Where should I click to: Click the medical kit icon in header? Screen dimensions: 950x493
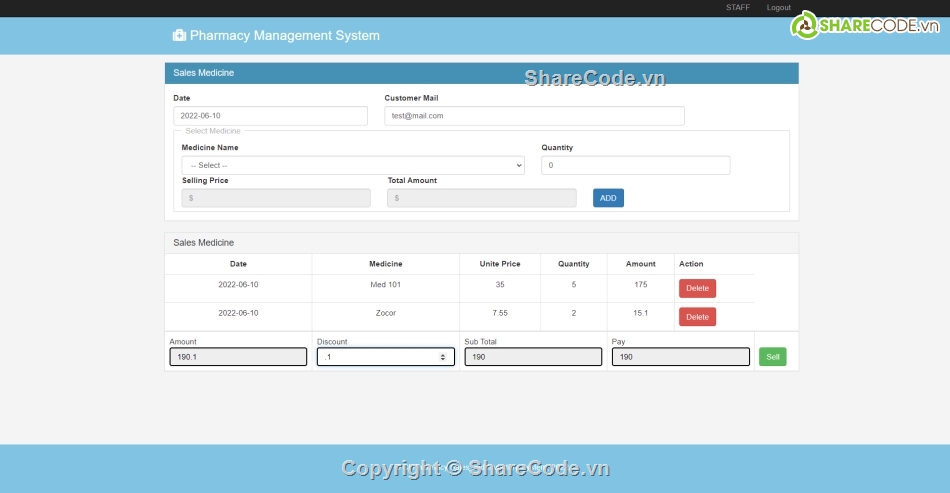click(x=179, y=35)
